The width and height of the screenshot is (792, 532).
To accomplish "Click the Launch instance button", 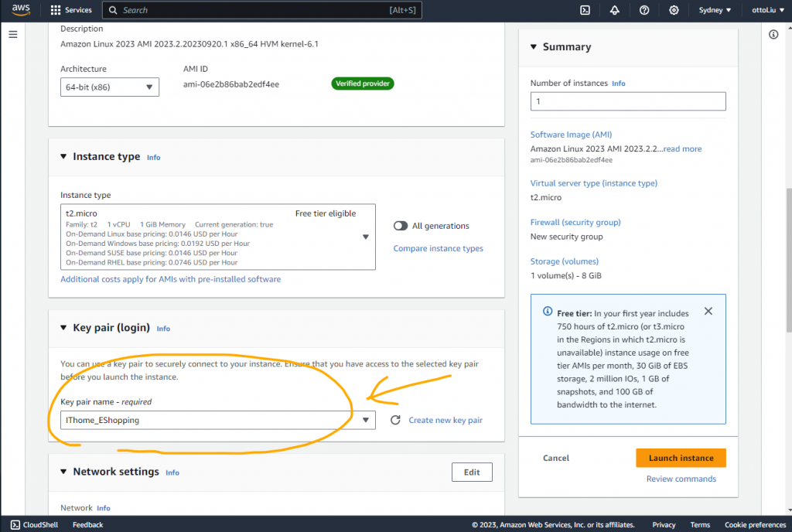I will 681,458.
